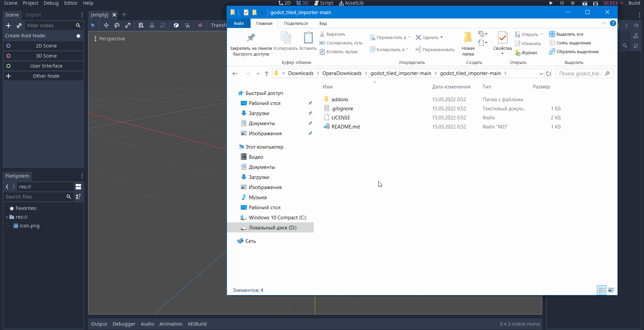Click Cut (Вырезать) in ribbon

pyautogui.click(x=332, y=34)
